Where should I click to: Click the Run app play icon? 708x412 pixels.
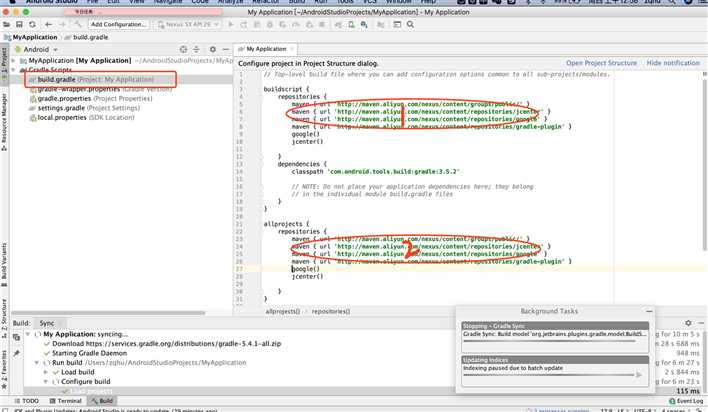[x=231, y=24]
